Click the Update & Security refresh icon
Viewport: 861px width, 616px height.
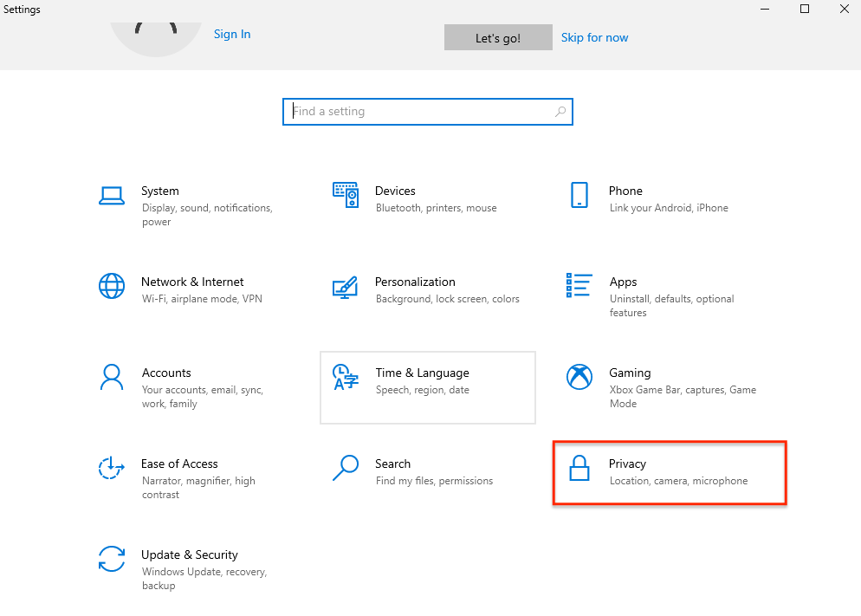(112, 559)
